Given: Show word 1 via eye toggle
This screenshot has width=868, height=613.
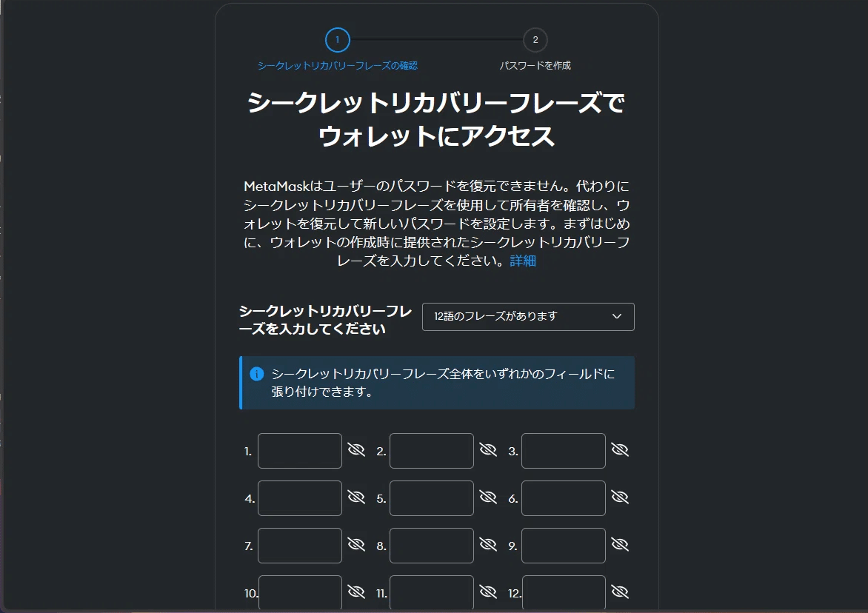Looking at the screenshot, I should [x=356, y=450].
